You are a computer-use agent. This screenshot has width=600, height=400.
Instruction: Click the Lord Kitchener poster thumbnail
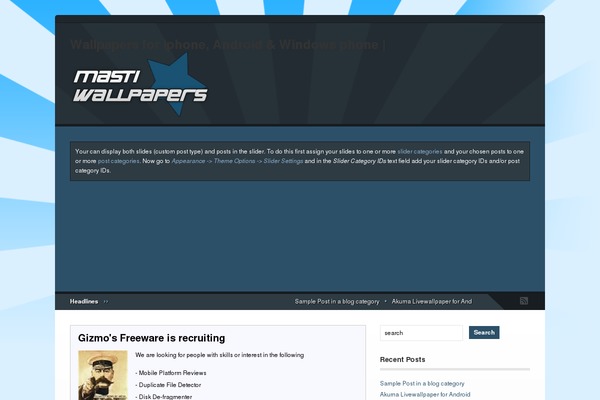[x=103, y=375]
